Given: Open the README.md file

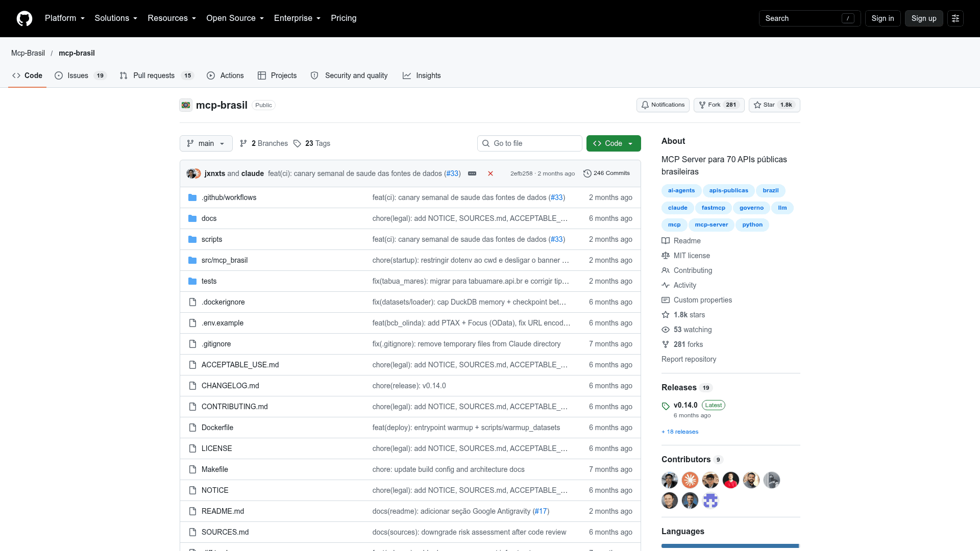Looking at the screenshot, I should coord(223,511).
